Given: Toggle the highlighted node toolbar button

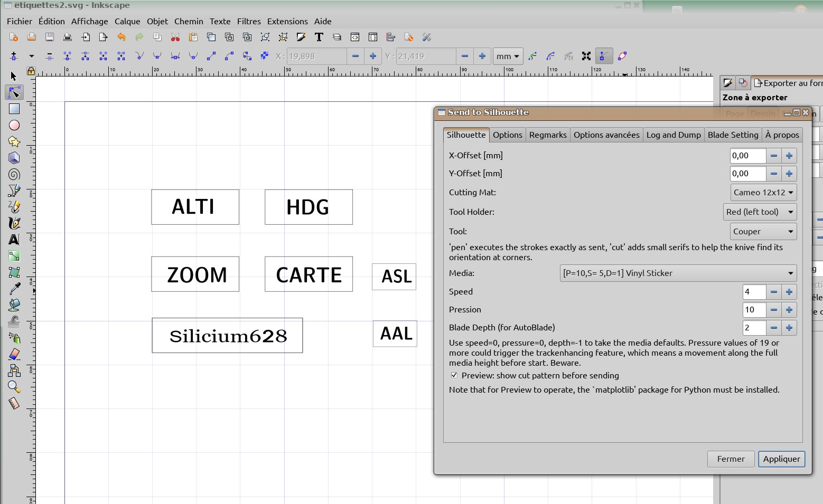Looking at the screenshot, I should point(604,56).
